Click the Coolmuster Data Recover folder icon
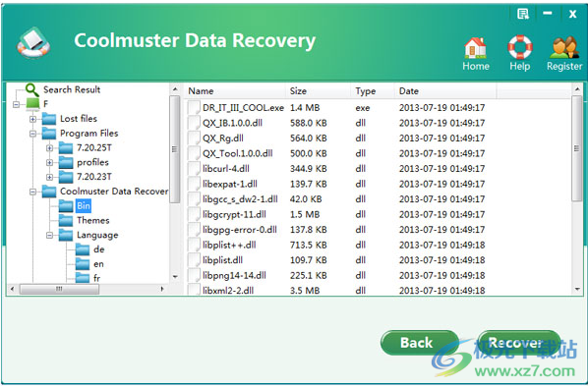The width and height of the screenshot is (588, 387). [x=49, y=192]
